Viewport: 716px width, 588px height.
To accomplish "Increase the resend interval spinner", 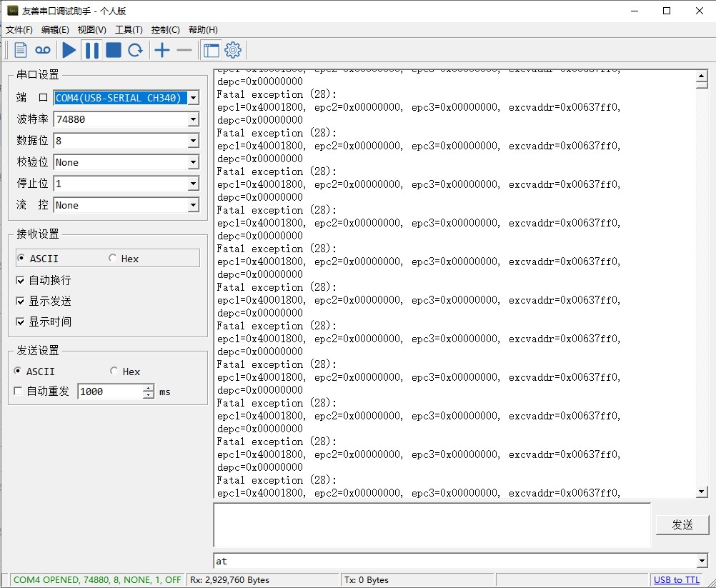I will click(x=149, y=388).
